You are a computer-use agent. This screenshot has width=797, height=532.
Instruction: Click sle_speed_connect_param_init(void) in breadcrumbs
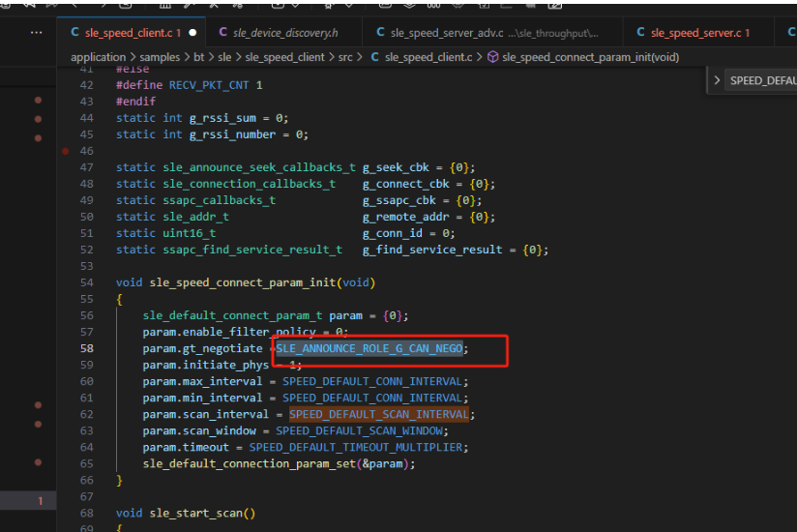point(590,57)
